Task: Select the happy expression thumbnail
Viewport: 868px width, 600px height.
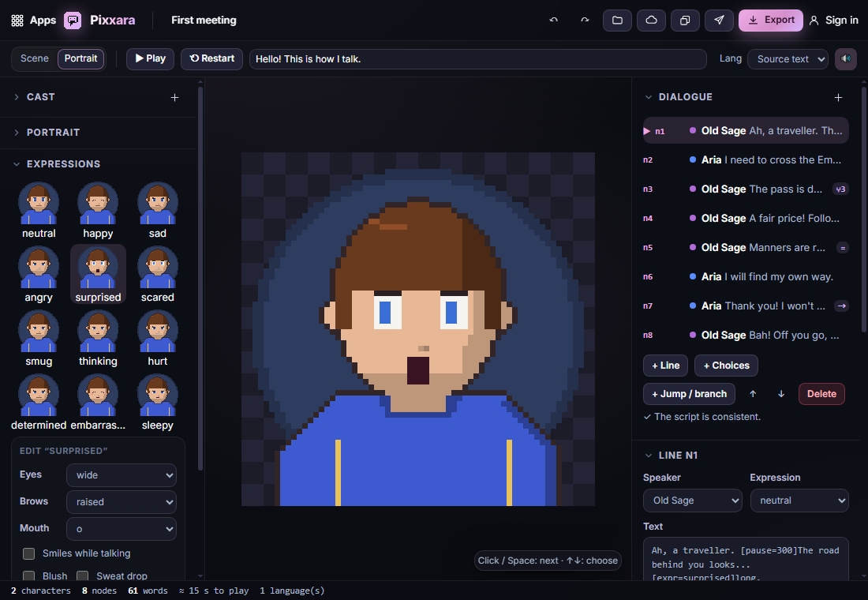Action: 98,211
